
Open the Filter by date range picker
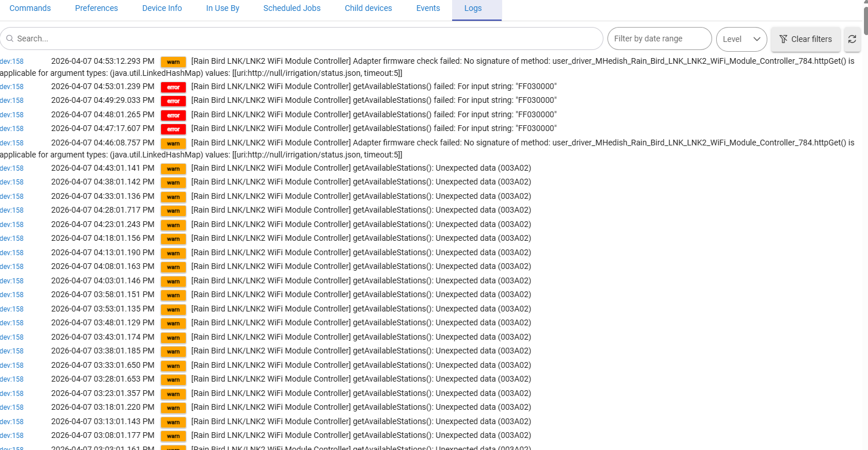tap(659, 39)
